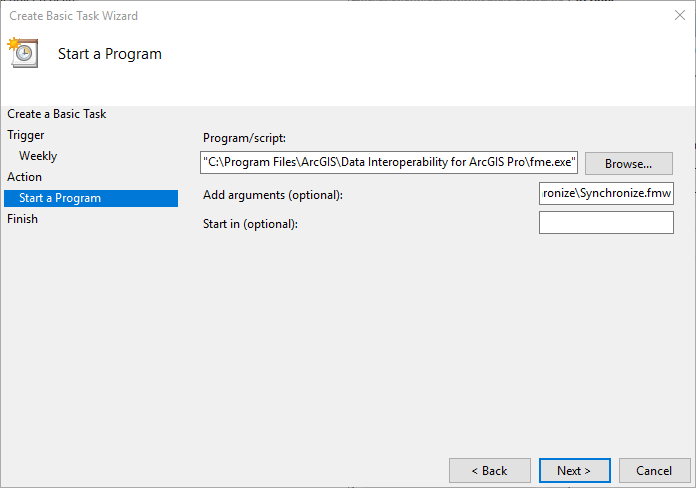Image resolution: width=696 pixels, height=488 pixels.
Task: Click the Start a Program heading text
Action: (x=110, y=54)
